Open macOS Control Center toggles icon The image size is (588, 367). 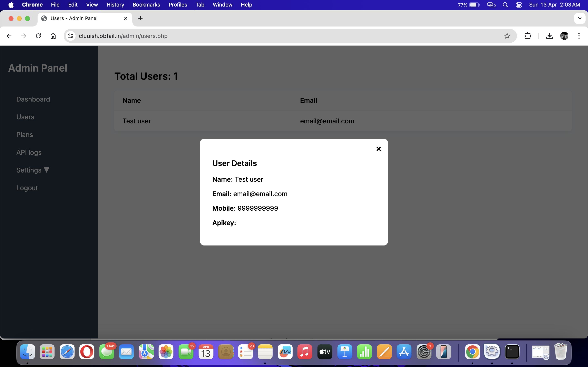tap(519, 5)
